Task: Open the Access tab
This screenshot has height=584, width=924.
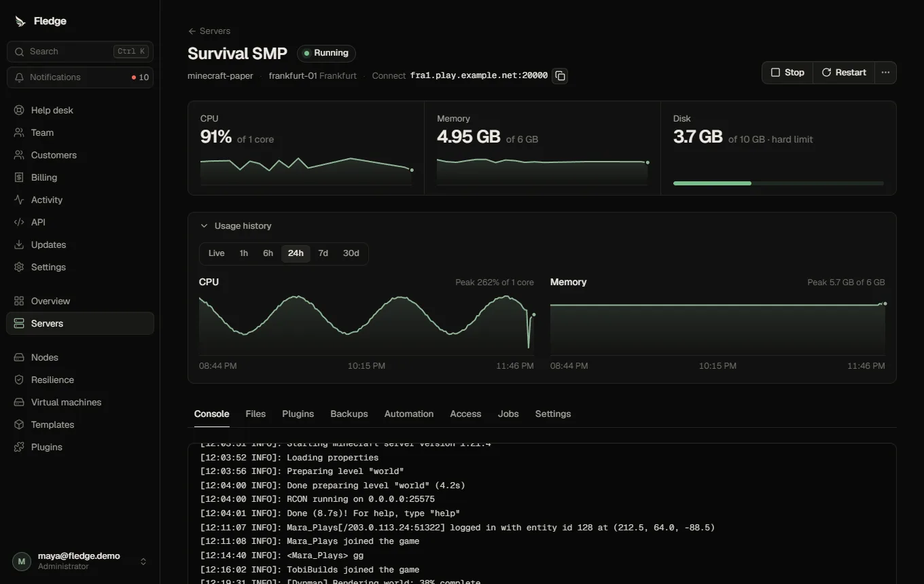Action: click(x=465, y=414)
